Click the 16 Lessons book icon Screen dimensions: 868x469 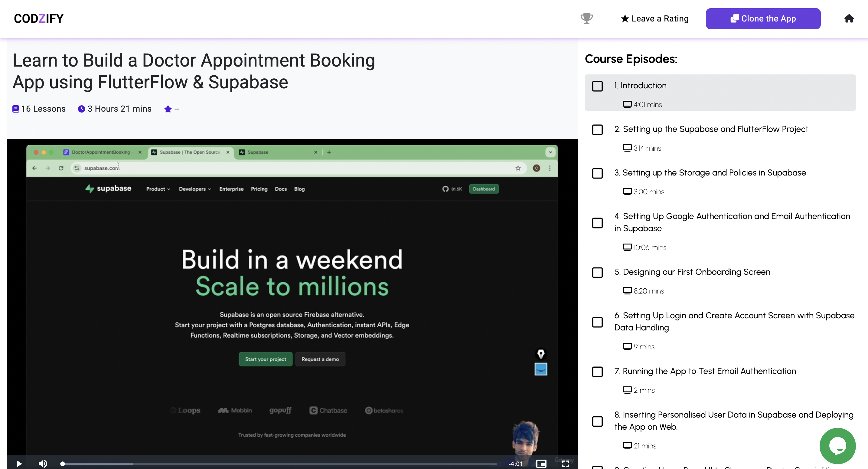(x=15, y=109)
